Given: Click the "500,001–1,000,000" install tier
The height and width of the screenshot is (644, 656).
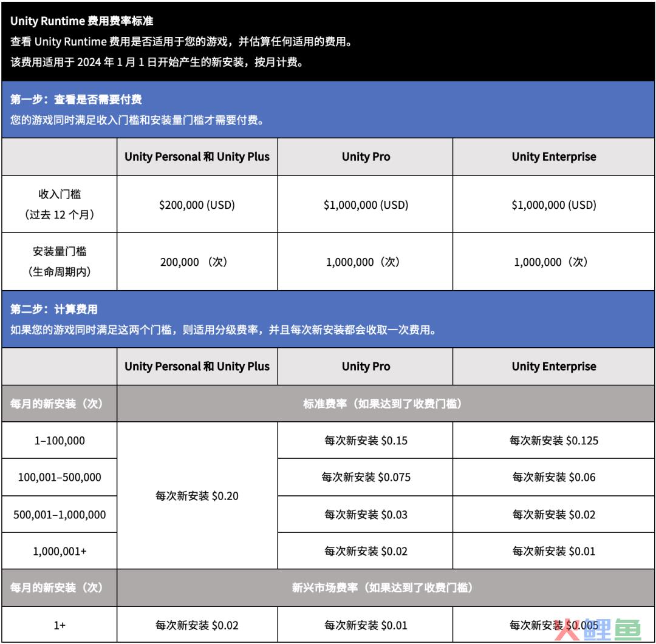Looking at the screenshot, I should [60, 514].
